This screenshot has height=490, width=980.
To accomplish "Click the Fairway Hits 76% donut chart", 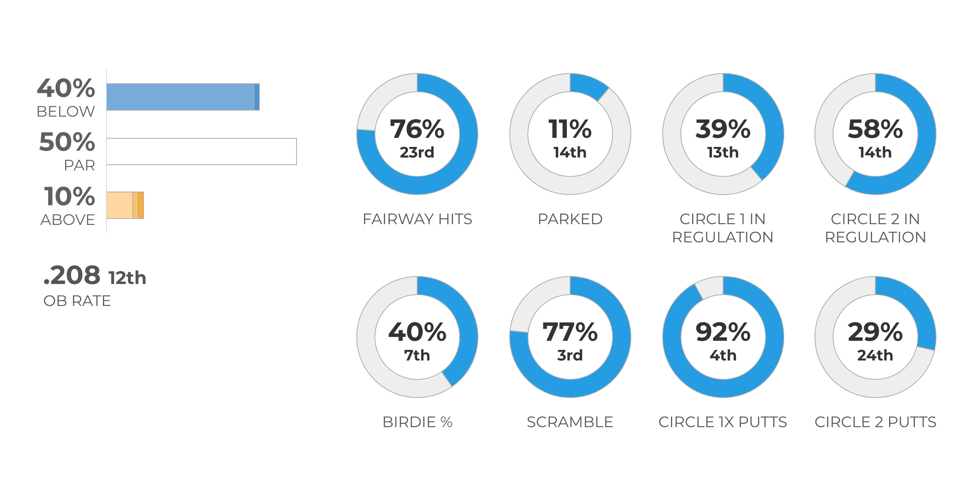I will tap(417, 134).
